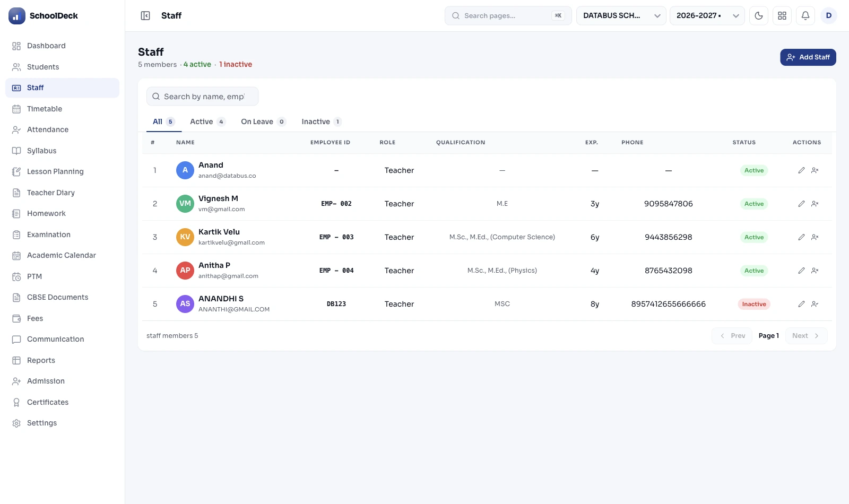The width and height of the screenshot is (849, 504).
Task: Open the academic year 2026-2027 dropdown
Action: pyautogui.click(x=707, y=16)
